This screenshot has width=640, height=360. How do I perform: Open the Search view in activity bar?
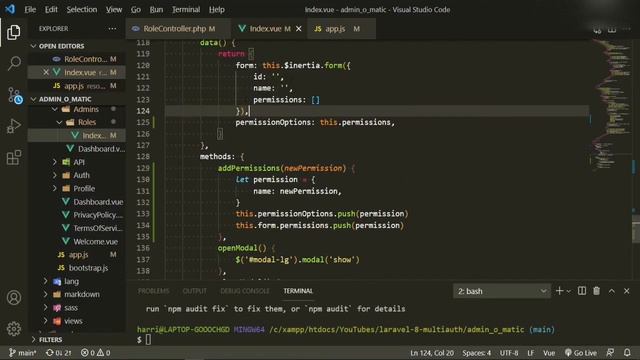click(13, 63)
